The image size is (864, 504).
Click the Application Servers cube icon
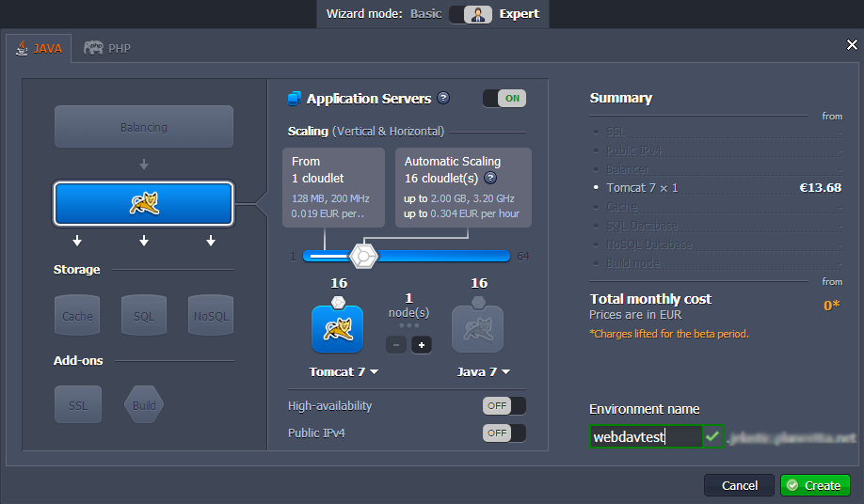tap(295, 99)
